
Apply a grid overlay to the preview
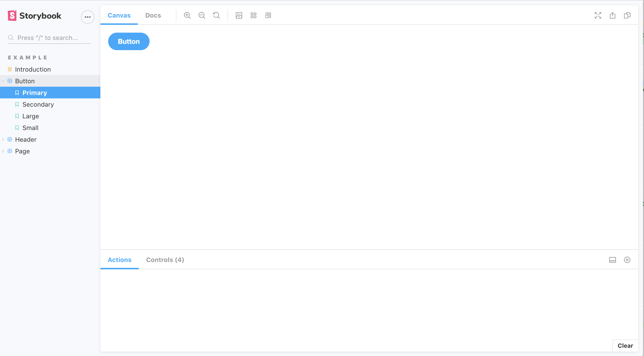pos(253,15)
